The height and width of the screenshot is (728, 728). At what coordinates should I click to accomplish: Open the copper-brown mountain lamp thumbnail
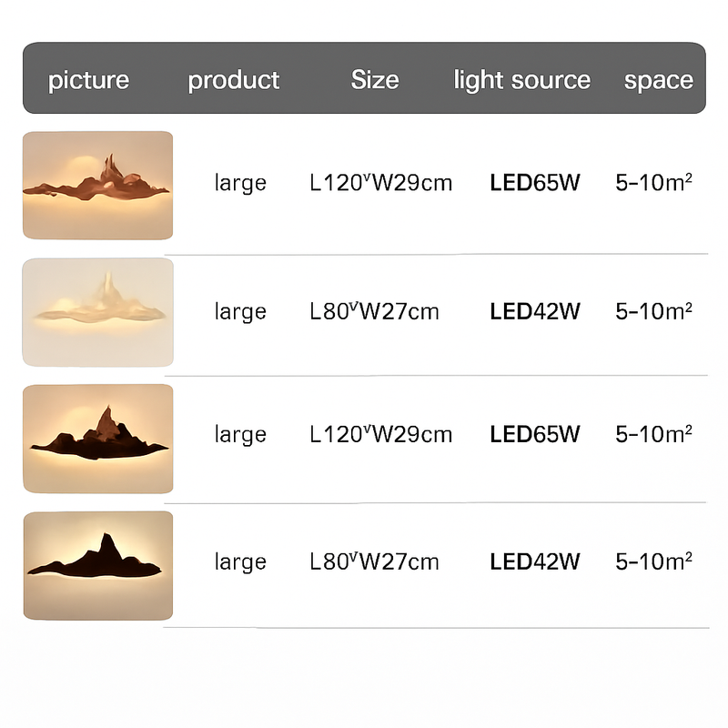97,186
